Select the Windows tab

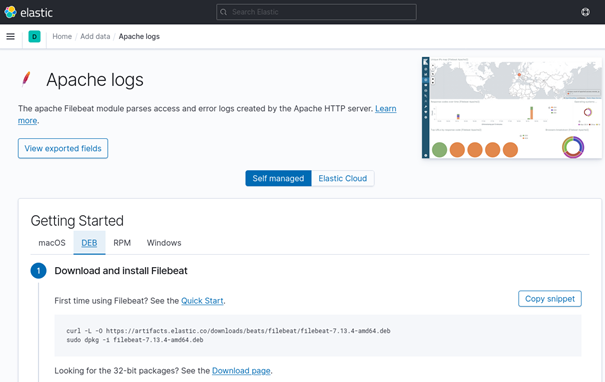coord(164,243)
